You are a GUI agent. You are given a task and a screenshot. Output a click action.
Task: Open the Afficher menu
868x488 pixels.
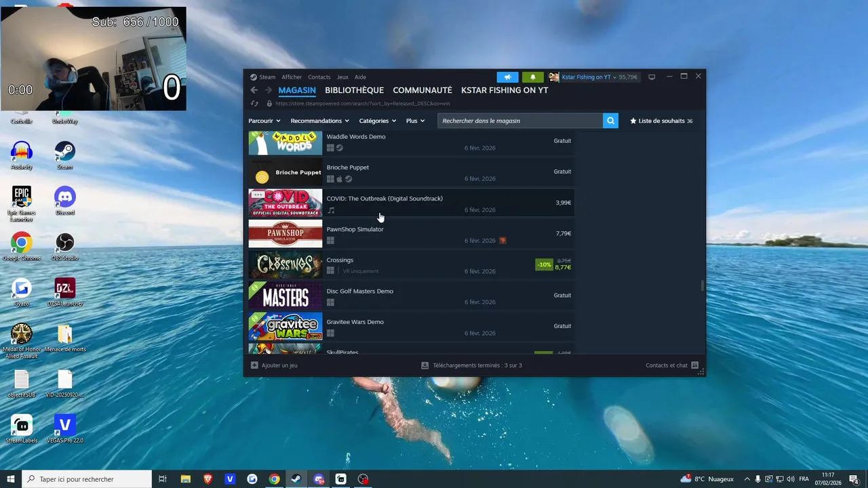tap(292, 77)
